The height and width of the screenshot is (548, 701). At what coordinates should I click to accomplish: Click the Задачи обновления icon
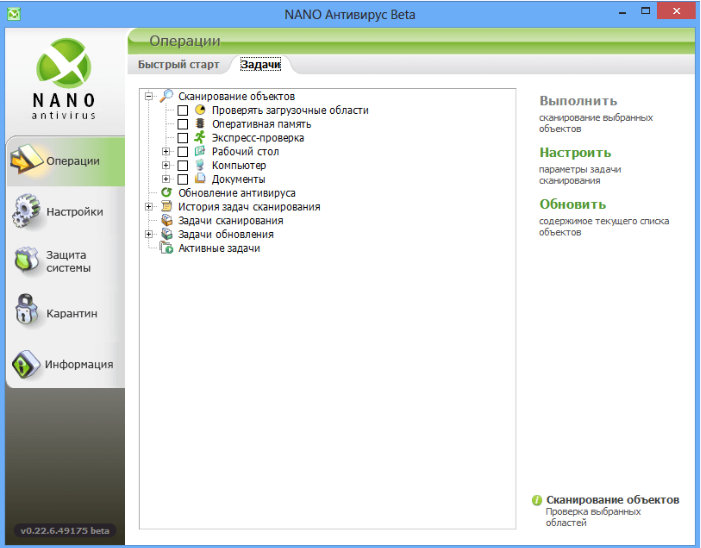coord(166,234)
